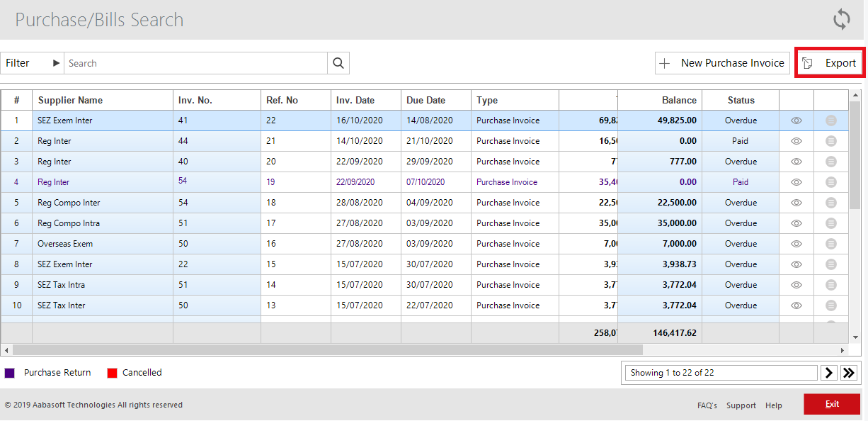This screenshot has height=421, width=868.
Task: View details of SEZ Exem Inter invoice 41
Action: pos(796,120)
